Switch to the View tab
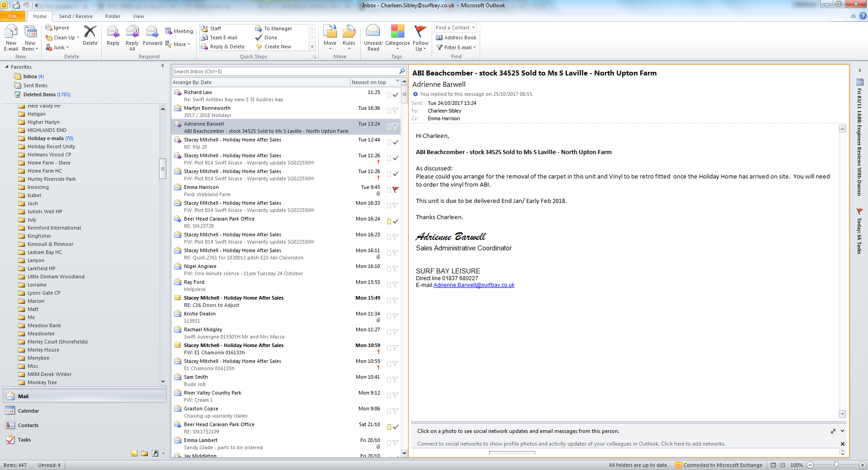Viewport: 868px width, 470px height. point(138,16)
